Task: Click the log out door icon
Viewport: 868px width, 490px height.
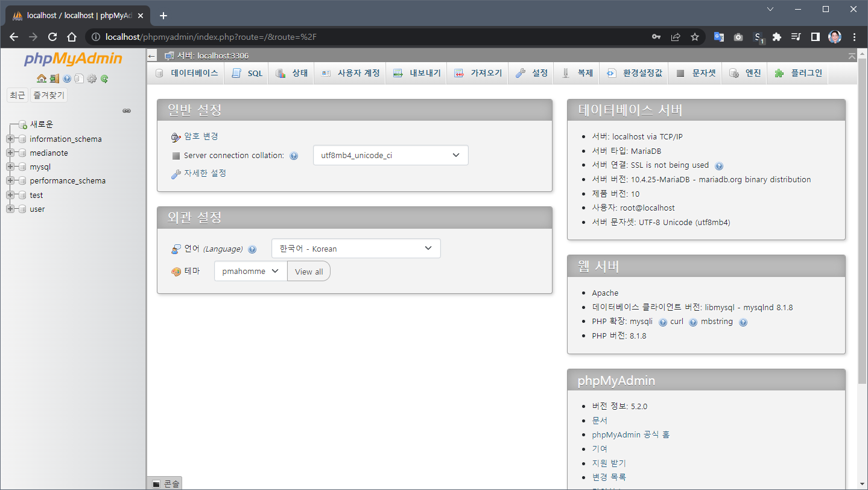Action: pos(54,78)
